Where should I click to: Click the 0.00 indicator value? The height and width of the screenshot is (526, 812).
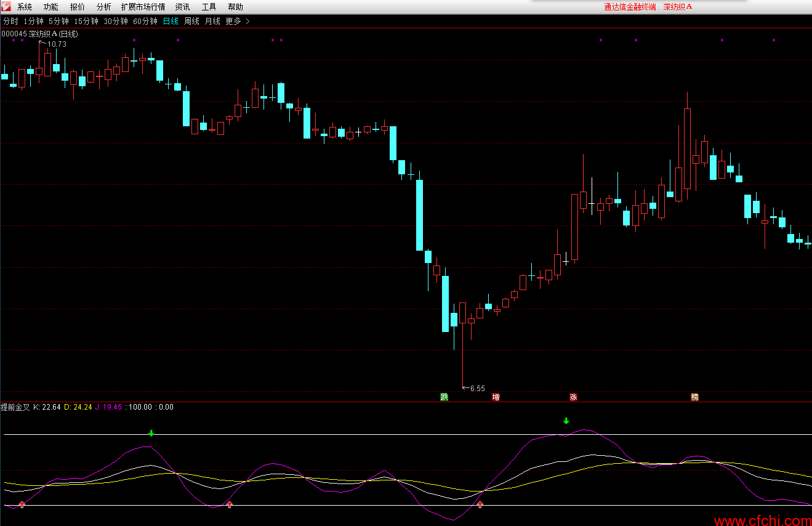(x=166, y=407)
